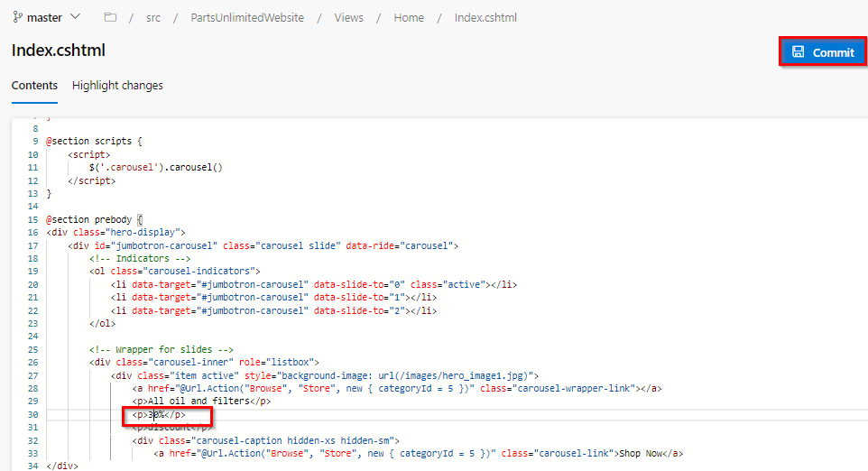Switch to the Contents tab
868x471 pixels.
point(34,85)
